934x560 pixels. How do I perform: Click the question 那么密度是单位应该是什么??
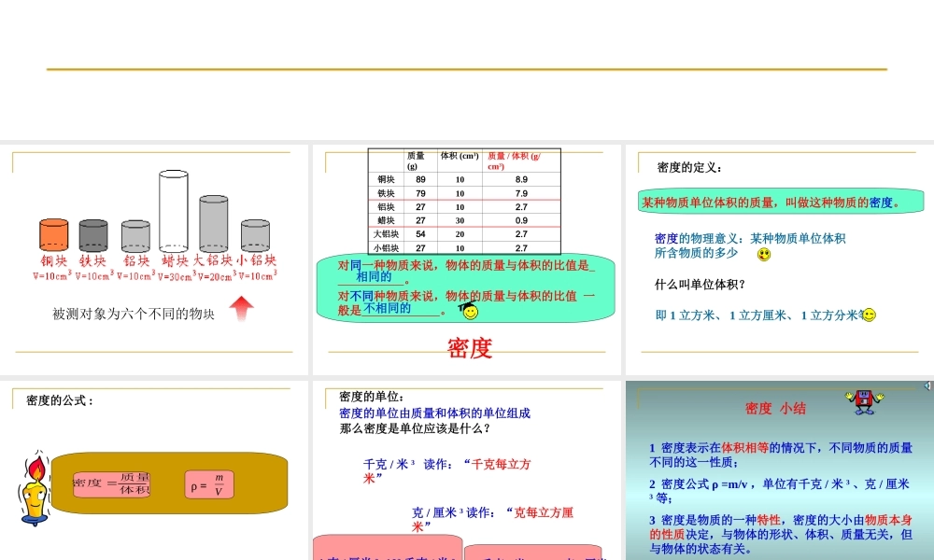pyautogui.click(x=415, y=428)
